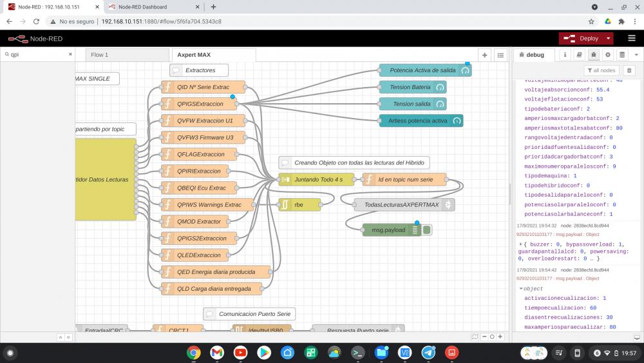Select the Comunicacion Puerto Serie comment node
The image size is (644, 363).
pyautogui.click(x=249, y=314)
